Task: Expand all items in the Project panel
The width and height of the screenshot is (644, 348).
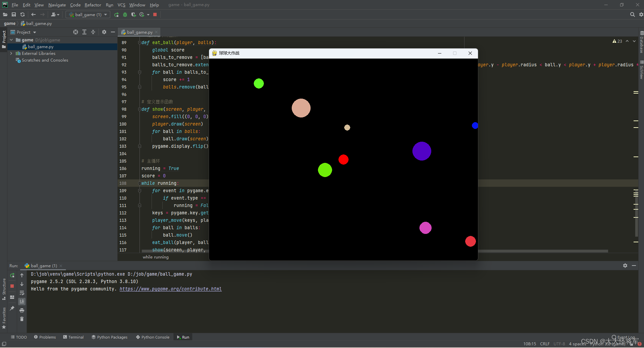Action: pyautogui.click(x=84, y=32)
